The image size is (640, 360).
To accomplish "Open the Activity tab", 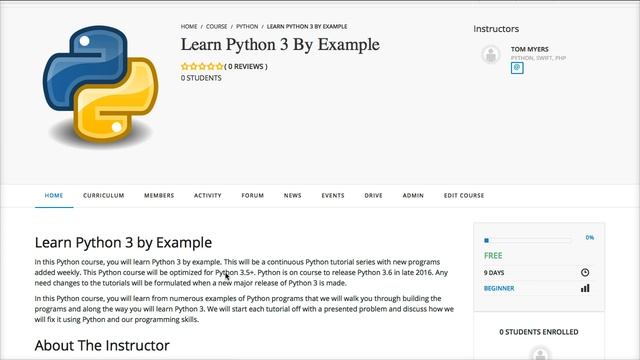I will [x=208, y=196].
